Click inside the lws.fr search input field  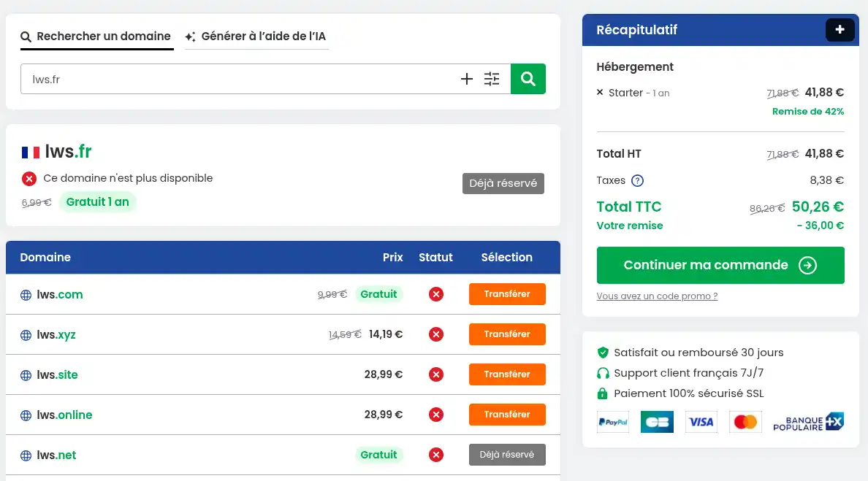coord(219,78)
